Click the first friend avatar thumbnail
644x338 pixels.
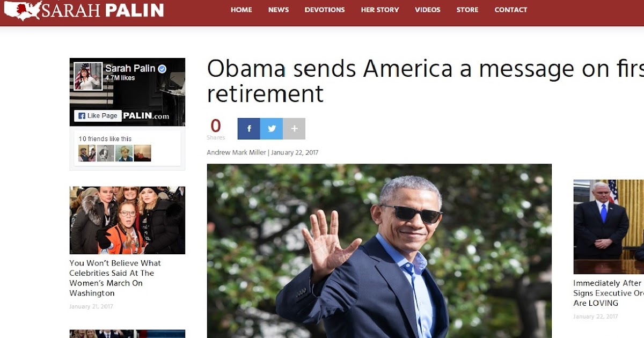tap(87, 153)
